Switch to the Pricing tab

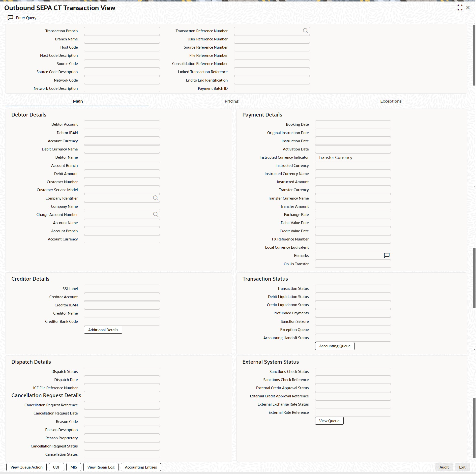click(x=231, y=101)
